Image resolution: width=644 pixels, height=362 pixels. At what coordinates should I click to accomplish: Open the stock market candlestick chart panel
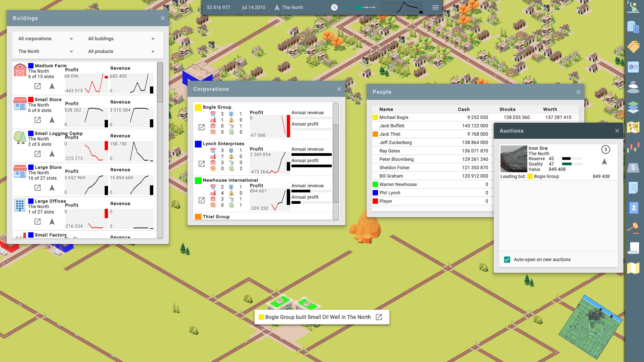[x=634, y=147]
